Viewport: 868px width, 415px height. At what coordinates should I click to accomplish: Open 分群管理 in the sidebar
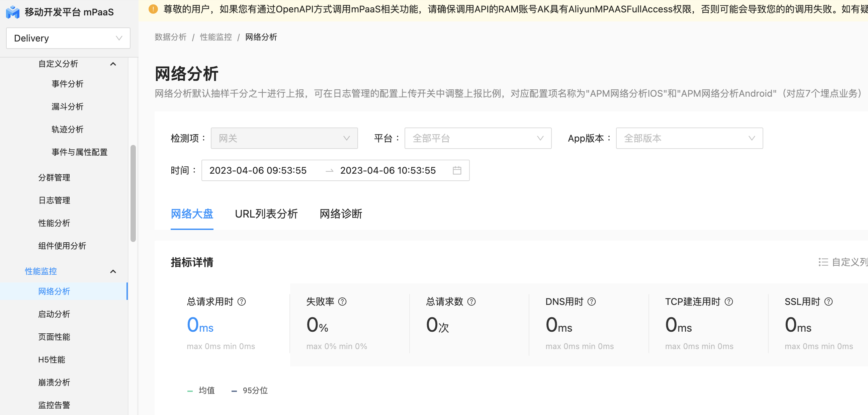pyautogui.click(x=54, y=177)
